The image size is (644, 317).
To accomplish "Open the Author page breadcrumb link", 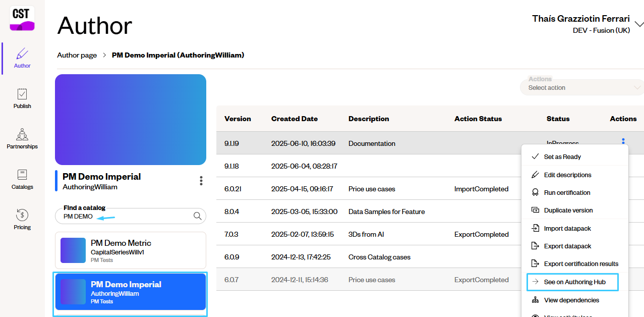I will point(77,55).
